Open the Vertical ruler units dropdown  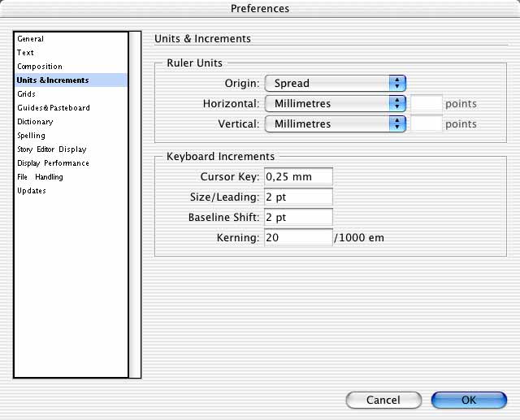coord(336,124)
